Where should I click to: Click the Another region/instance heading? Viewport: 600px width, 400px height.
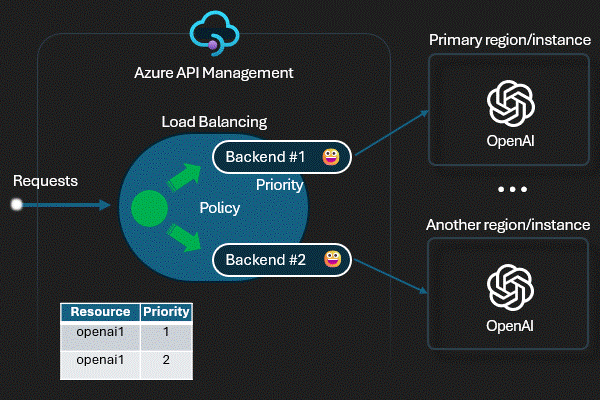[x=508, y=225]
